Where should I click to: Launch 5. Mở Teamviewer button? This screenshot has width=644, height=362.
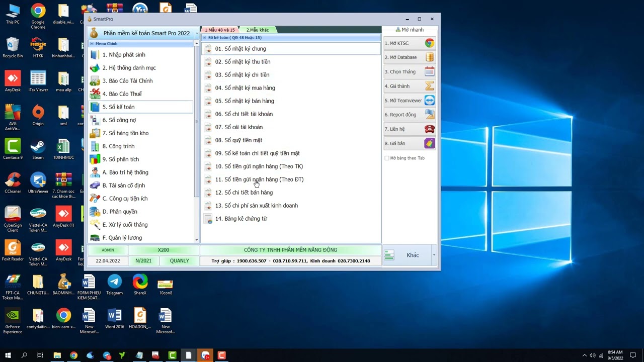[x=410, y=101]
